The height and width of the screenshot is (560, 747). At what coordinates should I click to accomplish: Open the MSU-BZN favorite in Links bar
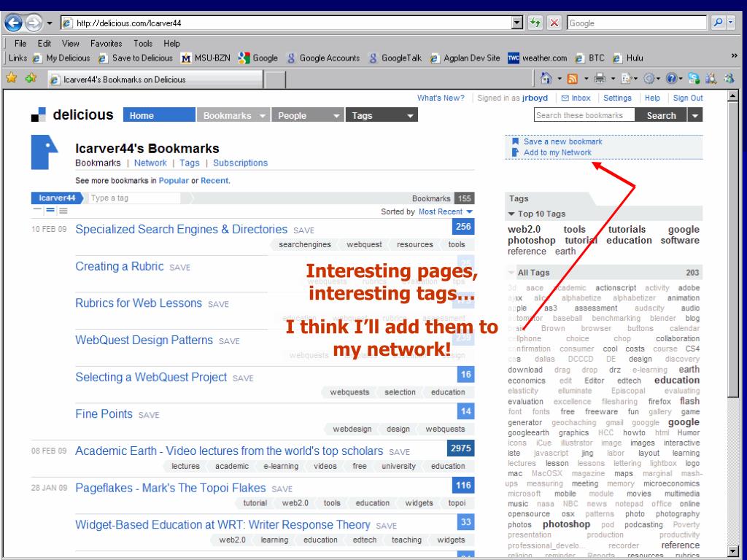(x=205, y=58)
